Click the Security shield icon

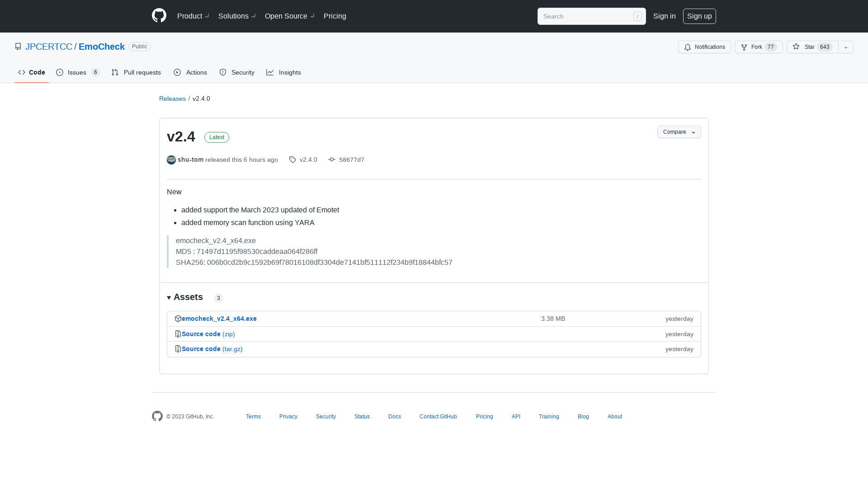pyautogui.click(x=222, y=72)
